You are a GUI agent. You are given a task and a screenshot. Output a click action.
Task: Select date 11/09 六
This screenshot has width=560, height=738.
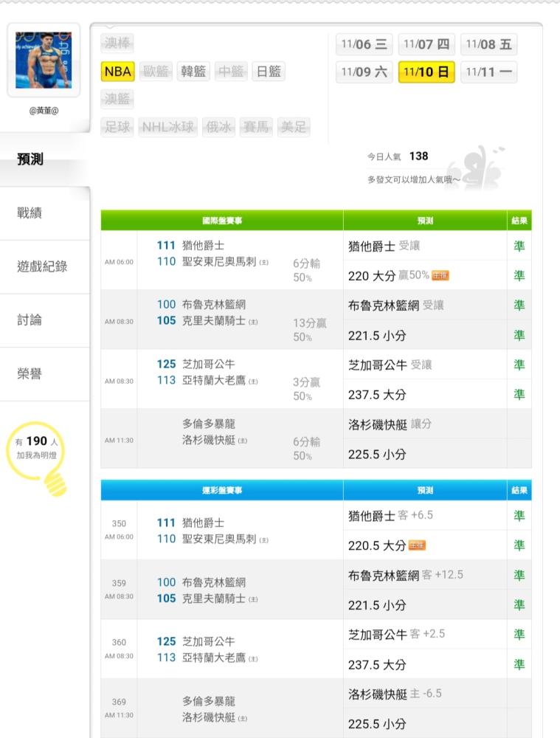(x=364, y=72)
